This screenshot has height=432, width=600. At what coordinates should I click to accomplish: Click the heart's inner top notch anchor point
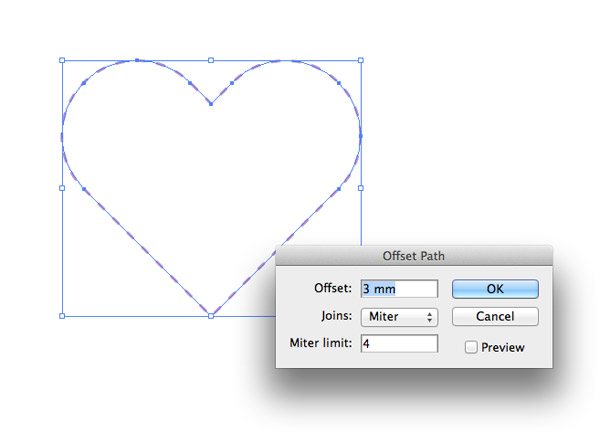pos(211,104)
